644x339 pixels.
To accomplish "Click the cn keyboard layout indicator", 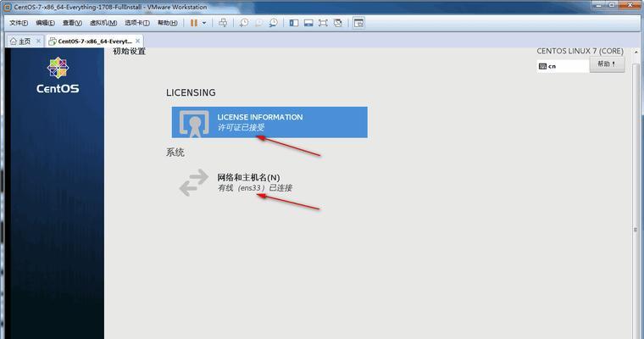I will click(563, 66).
